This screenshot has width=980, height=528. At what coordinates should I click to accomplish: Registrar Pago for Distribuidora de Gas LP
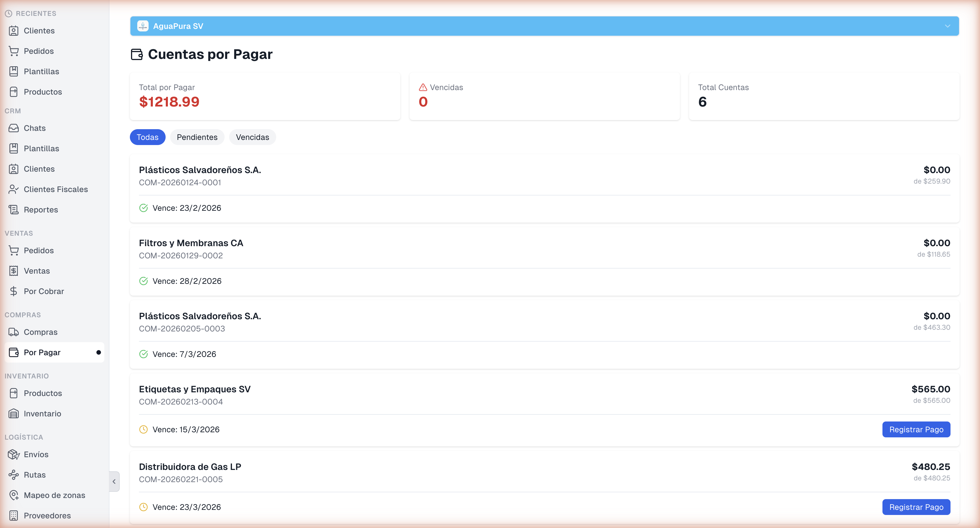916,507
